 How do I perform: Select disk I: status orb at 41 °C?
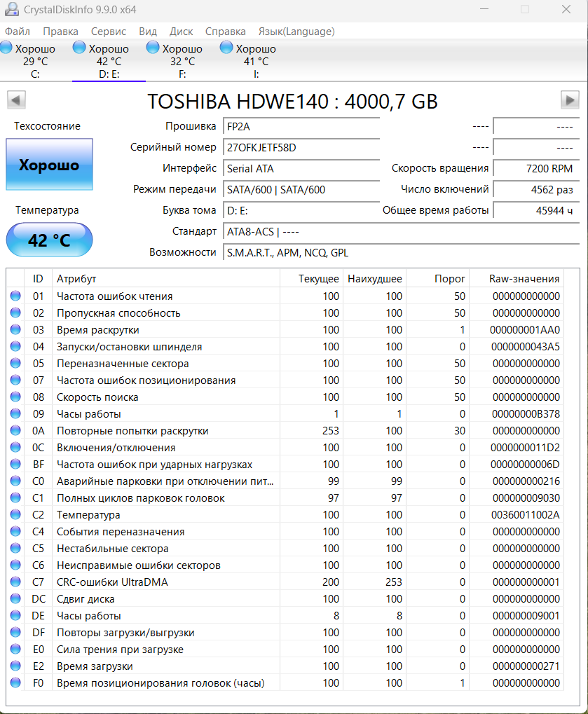tap(226, 48)
